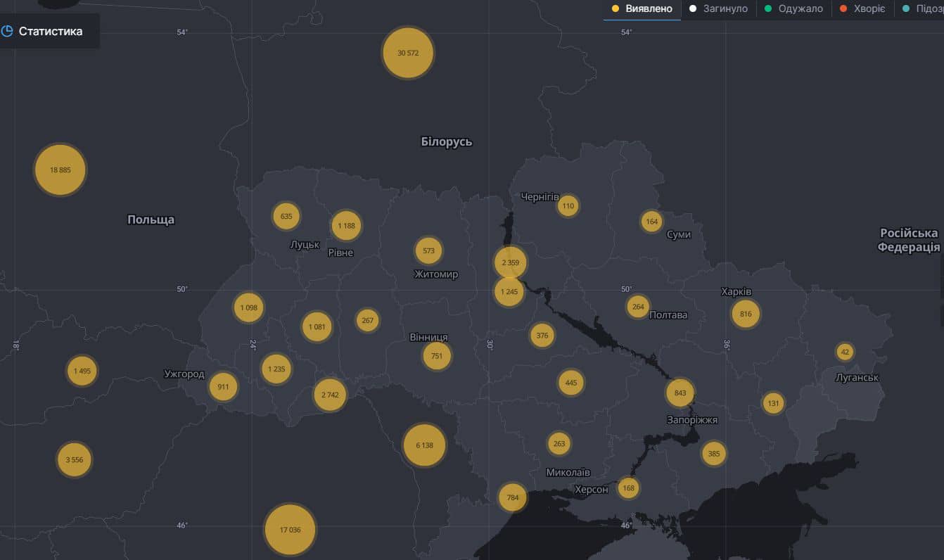
Task: Click the 42 marker near Луганськ
Action: (845, 352)
